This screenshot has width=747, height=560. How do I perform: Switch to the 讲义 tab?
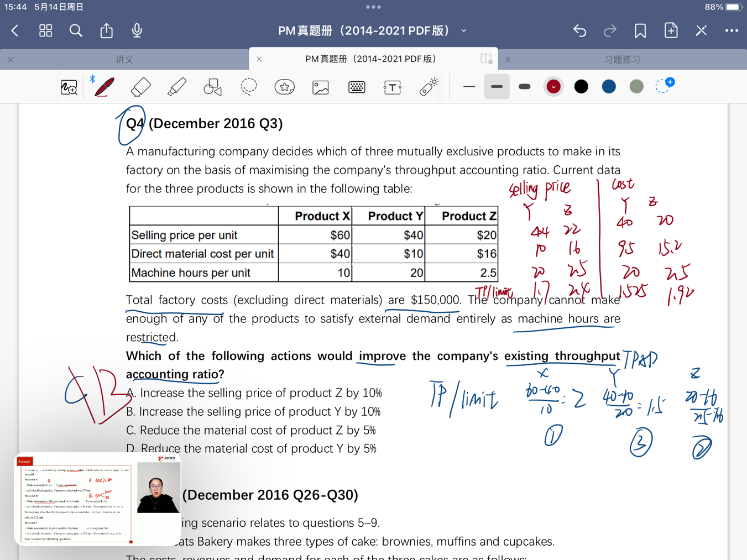pyautogui.click(x=124, y=59)
